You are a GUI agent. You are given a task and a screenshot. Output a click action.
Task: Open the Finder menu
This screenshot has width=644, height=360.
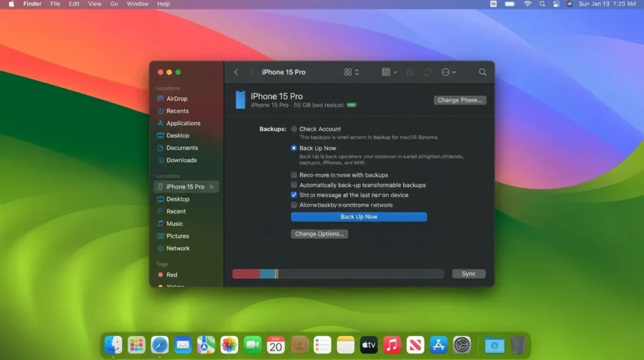coord(33,4)
